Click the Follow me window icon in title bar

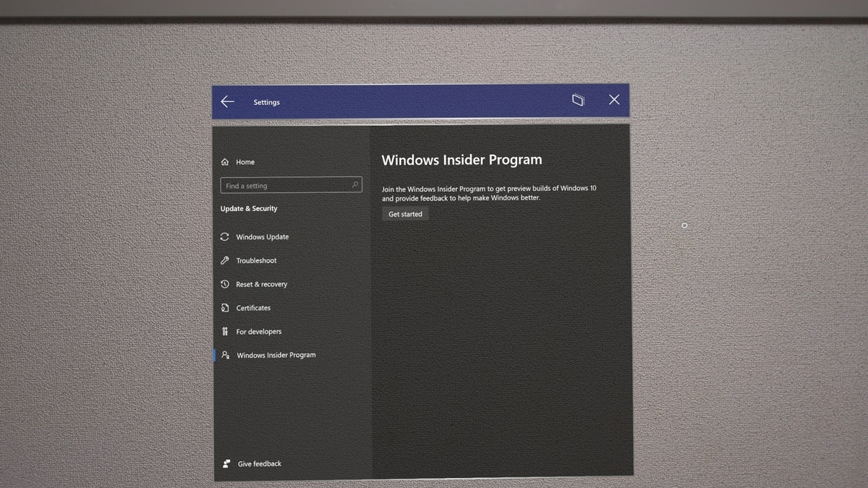point(578,100)
